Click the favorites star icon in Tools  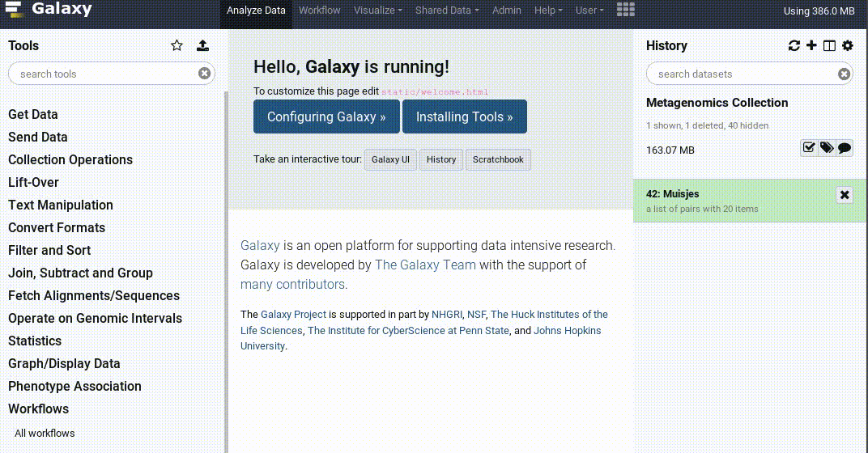(177, 46)
